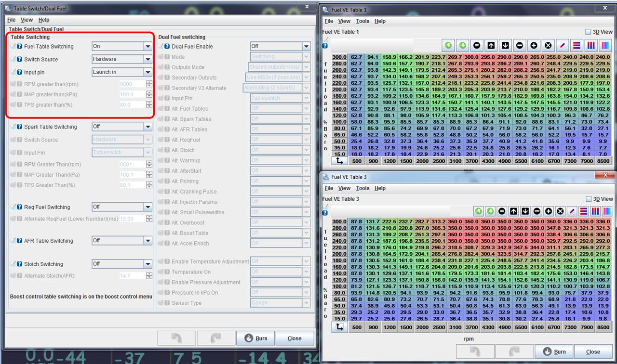Click the blue help icon beside Req Fuel Switching

coord(19,208)
